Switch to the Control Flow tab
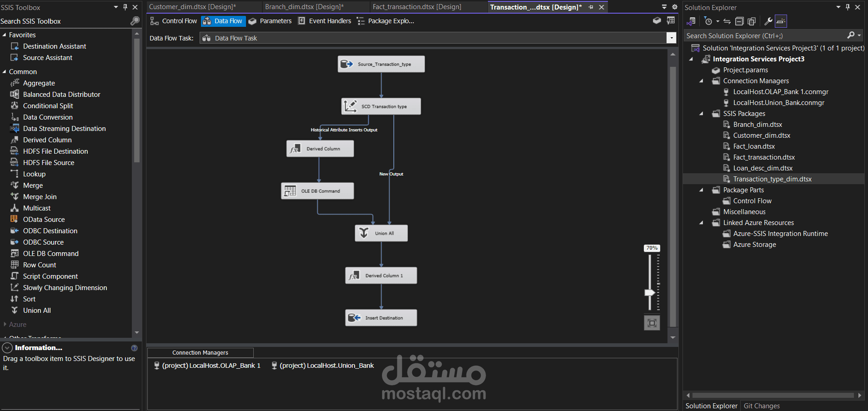This screenshot has width=868, height=411. pos(174,21)
